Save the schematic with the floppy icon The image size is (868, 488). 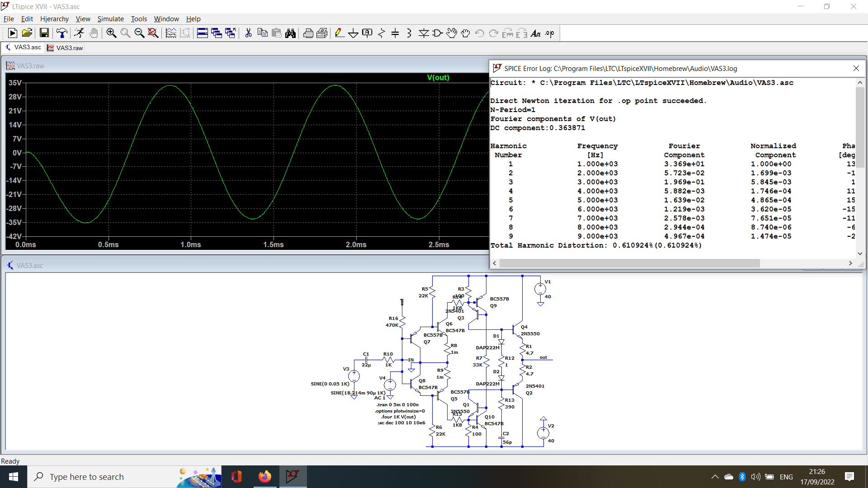point(44,33)
